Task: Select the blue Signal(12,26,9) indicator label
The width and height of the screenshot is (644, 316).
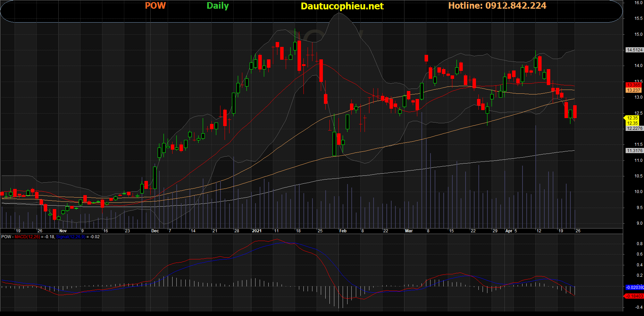Action: tap(70, 237)
